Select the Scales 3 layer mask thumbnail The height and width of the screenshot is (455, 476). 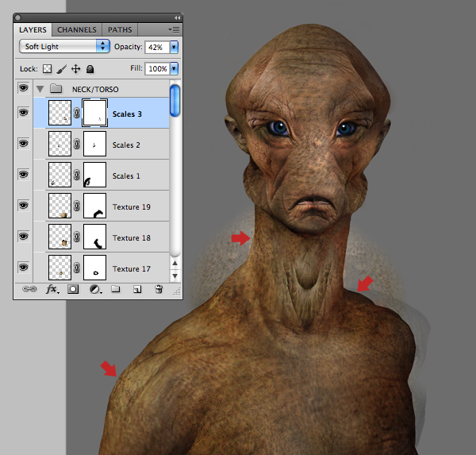[94, 113]
